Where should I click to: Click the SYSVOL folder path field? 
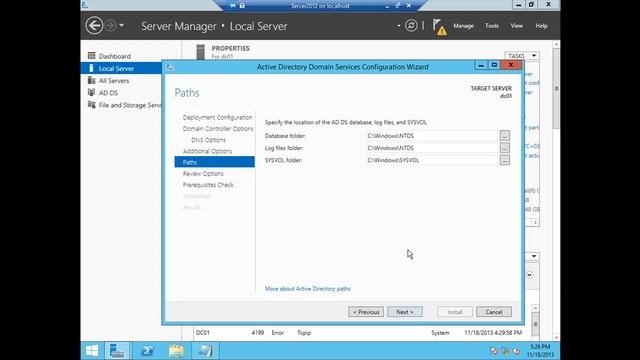coord(432,160)
